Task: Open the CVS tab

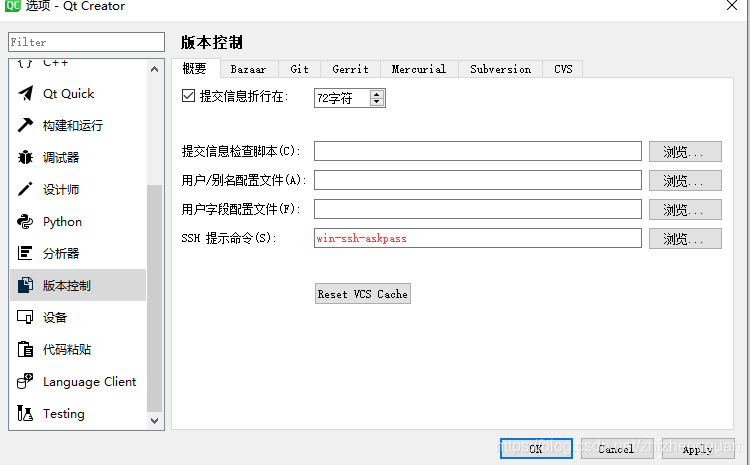Action: point(563,69)
